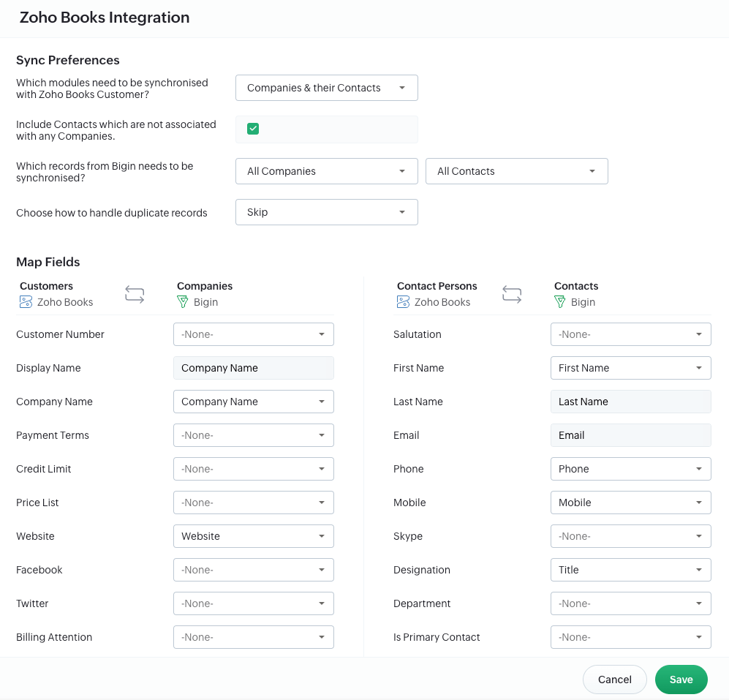Image resolution: width=729 pixels, height=700 pixels.
Task: Uncheck the include unassociated Contacts checkbox
Action: click(x=253, y=129)
